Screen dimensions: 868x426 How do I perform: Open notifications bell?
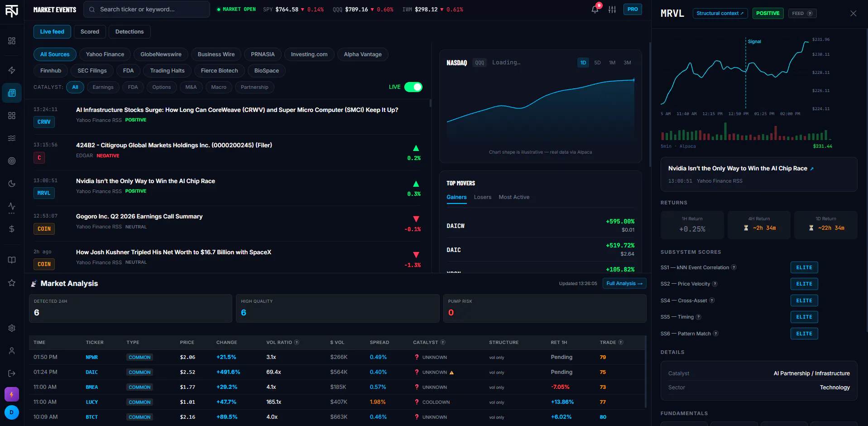coord(595,9)
